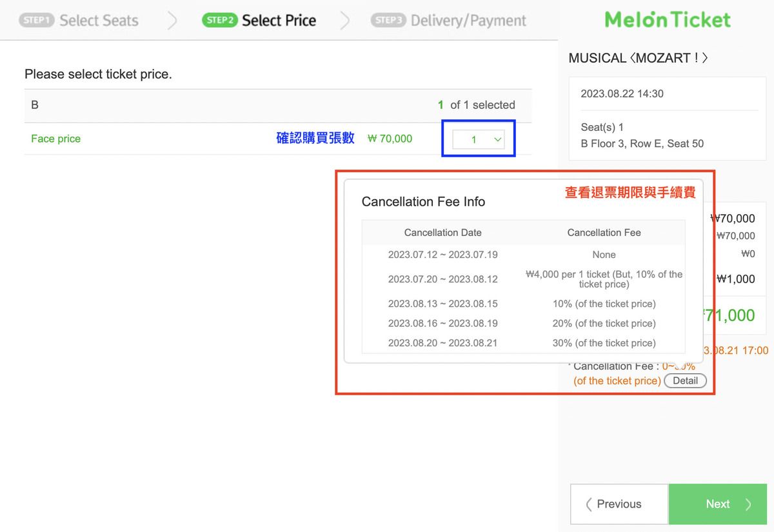This screenshot has width=774, height=532.
Task: Click the back arrow inside the Previous button
Action: (590, 504)
